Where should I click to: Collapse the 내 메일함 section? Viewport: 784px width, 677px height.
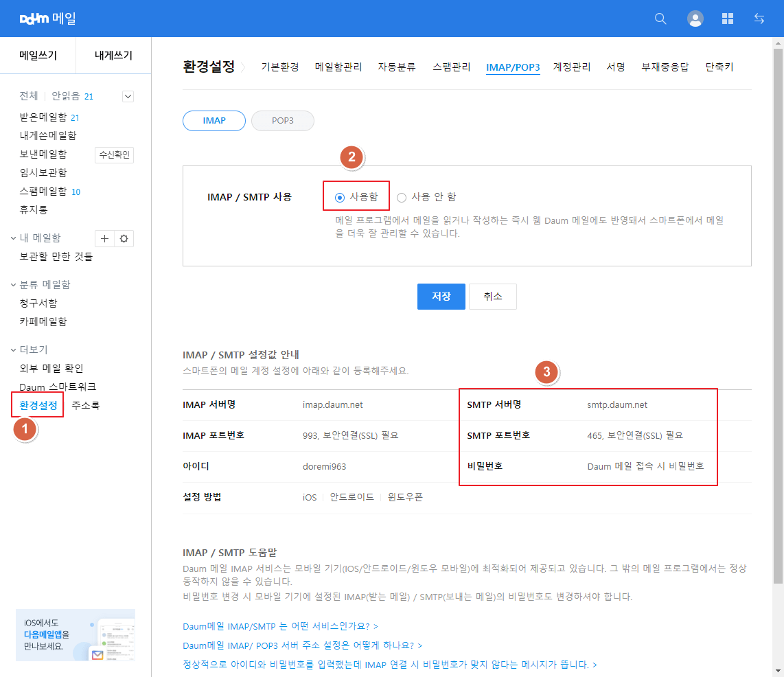click(14, 238)
